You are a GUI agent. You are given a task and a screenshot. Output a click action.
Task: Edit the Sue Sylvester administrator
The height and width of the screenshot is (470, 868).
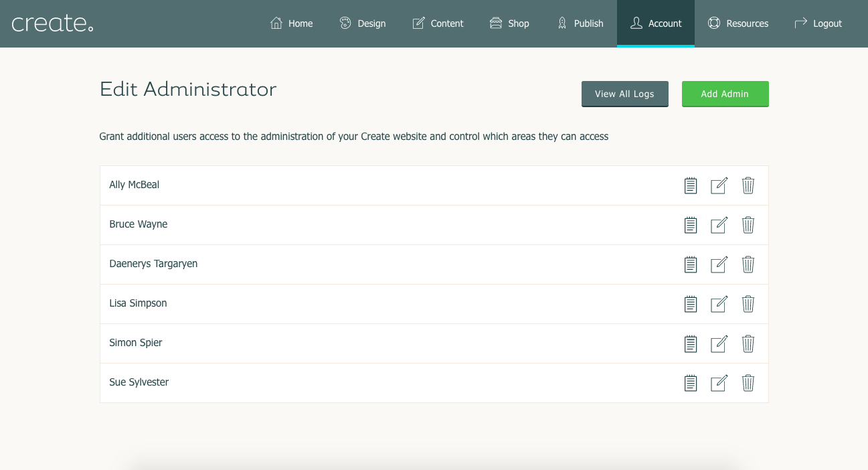coord(719,383)
